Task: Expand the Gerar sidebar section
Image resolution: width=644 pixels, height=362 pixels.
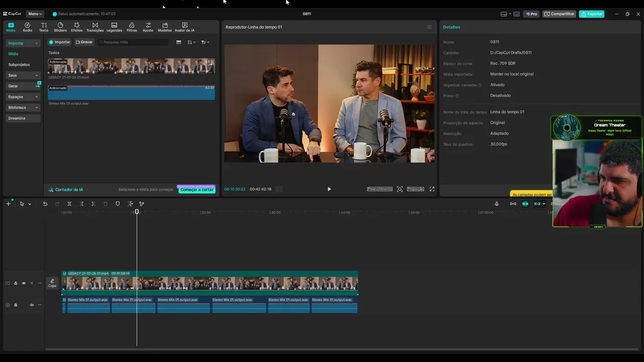Action: 23,86
